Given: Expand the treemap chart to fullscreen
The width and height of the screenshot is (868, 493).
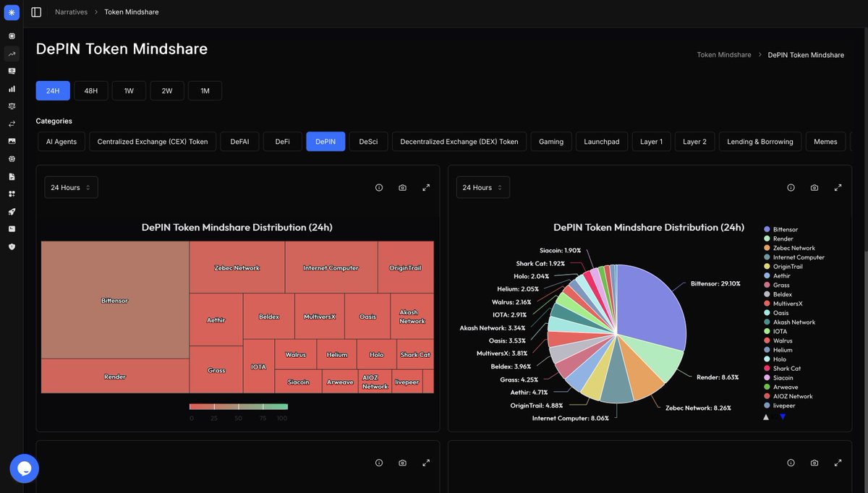Looking at the screenshot, I should (x=426, y=187).
